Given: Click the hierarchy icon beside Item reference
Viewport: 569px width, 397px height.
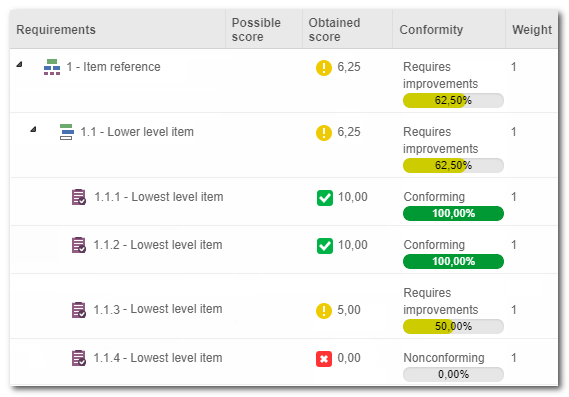Looking at the screenshot, I should coord(52,67).
